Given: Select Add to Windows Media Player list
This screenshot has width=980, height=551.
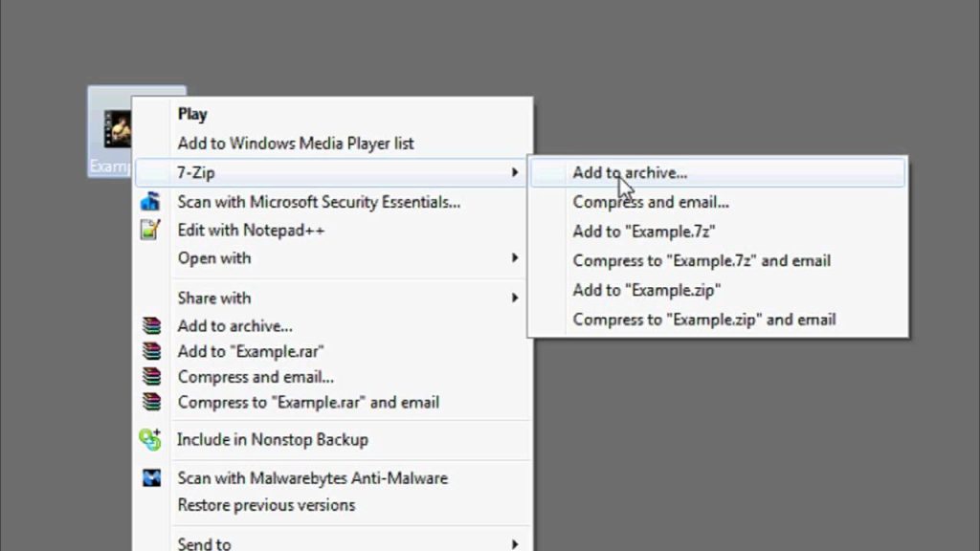Looking at the screenshot, I should (x=334, y=143).
